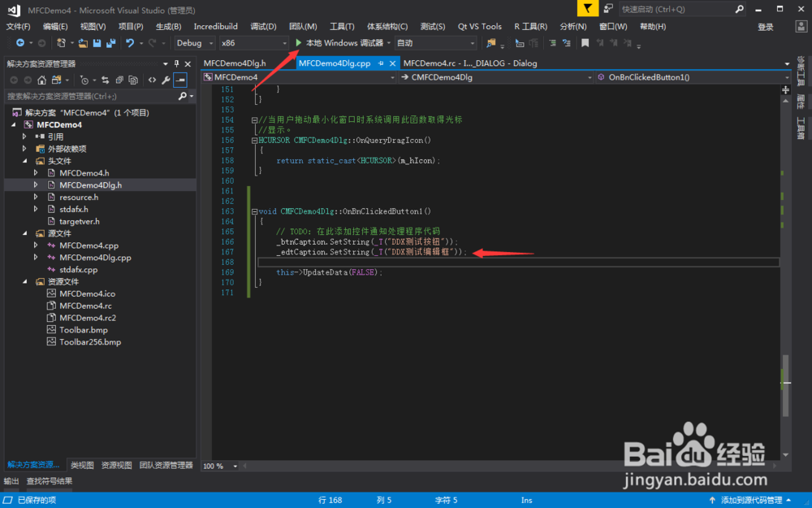Collapse the 头文件 folder node
812x508 pixels.
[x=25, y=161]
